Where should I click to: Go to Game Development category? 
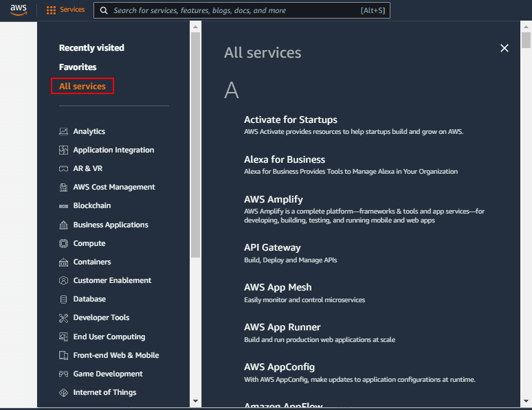[x=108, y=374]
